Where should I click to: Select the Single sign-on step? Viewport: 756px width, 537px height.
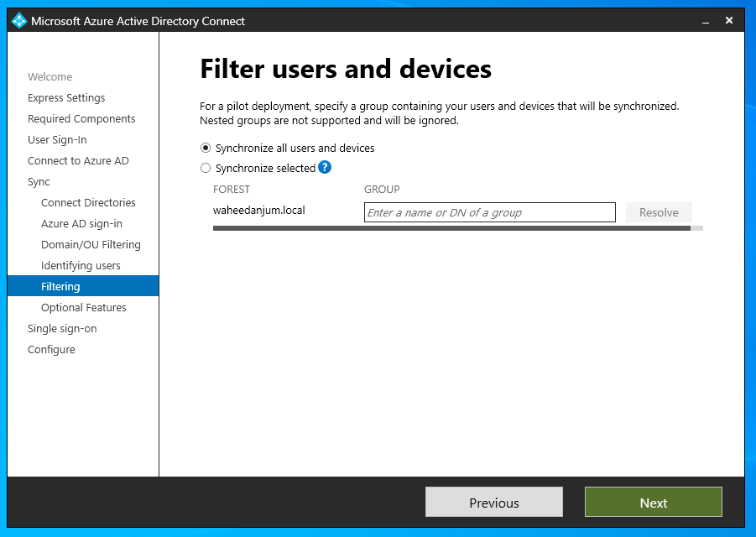62,328
